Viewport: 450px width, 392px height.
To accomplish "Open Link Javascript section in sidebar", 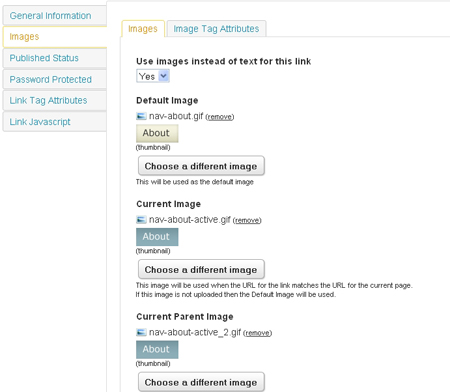I will click(55, 122).
